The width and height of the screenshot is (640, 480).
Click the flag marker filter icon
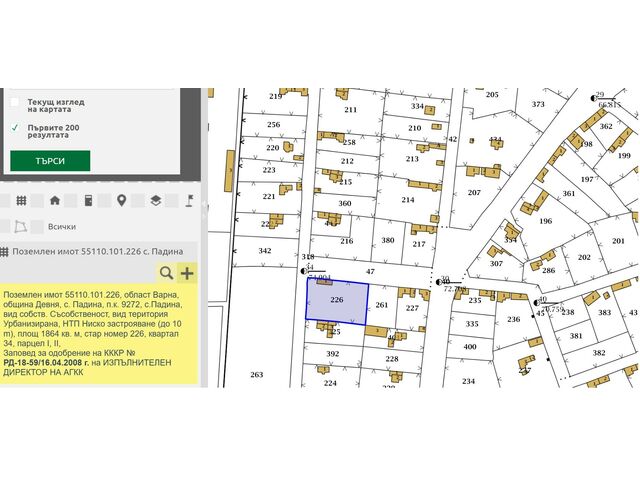coord(188,200)
